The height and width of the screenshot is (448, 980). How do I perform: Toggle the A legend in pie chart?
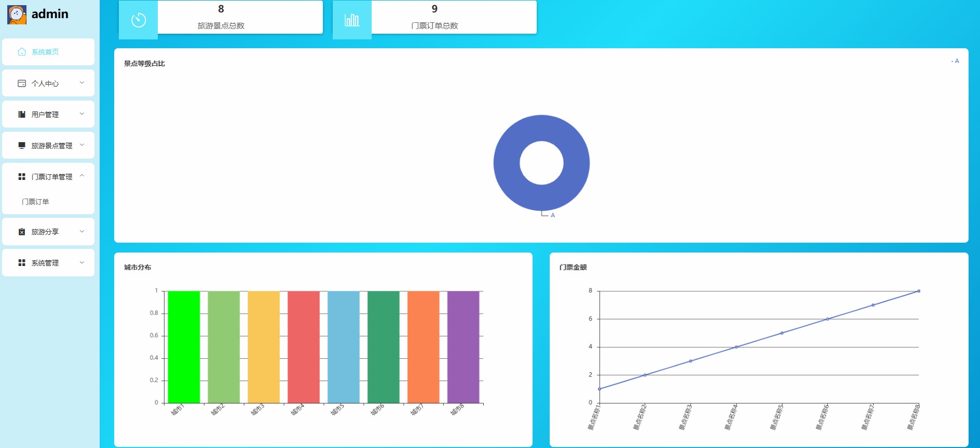pyautogui.click(x=955, y=61)
